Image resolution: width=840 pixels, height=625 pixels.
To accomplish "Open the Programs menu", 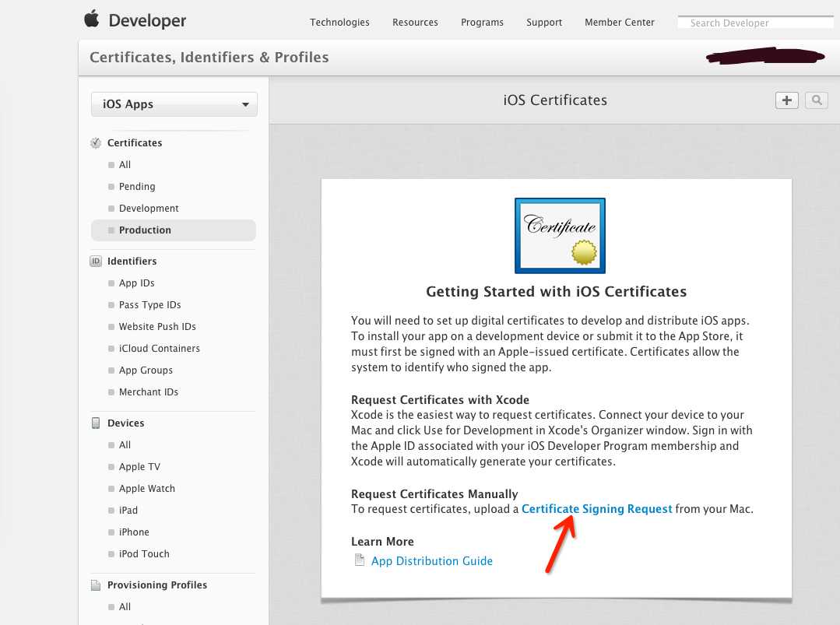I will click(x=482, y=23).
